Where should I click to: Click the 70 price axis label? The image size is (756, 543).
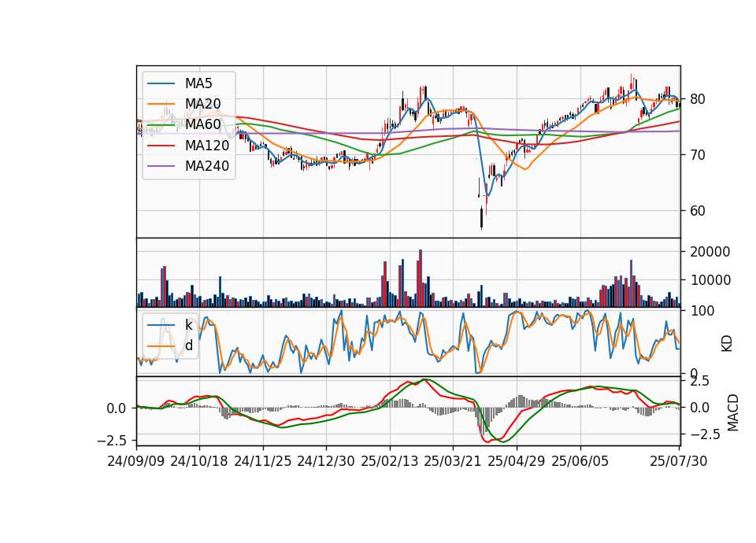pos(698,155)
